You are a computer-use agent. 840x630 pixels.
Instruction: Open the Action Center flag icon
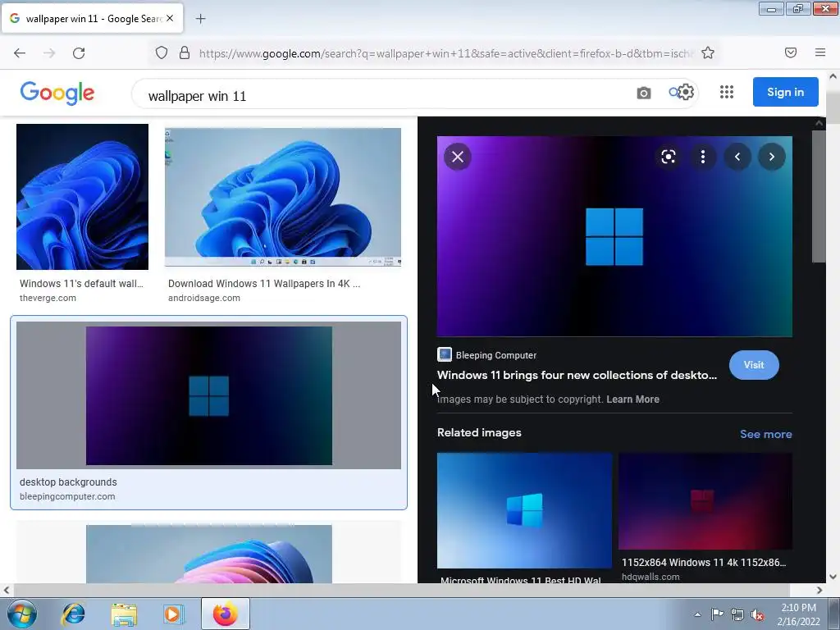coord(717,614)
